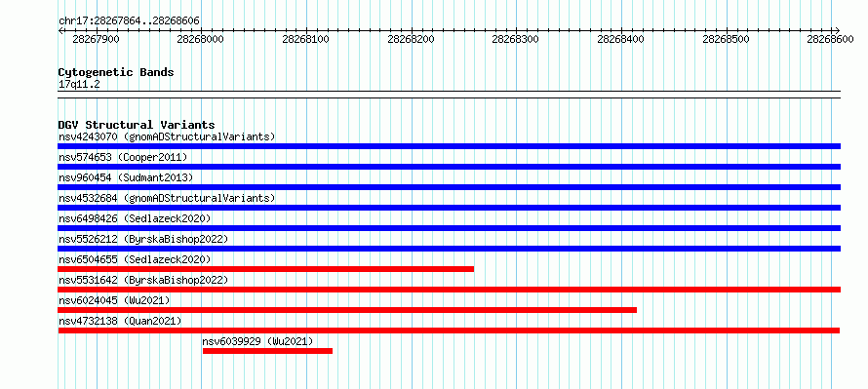868x389 pixels.
Task: Click the blue bar for nsv960454
Action: point(449,187)
